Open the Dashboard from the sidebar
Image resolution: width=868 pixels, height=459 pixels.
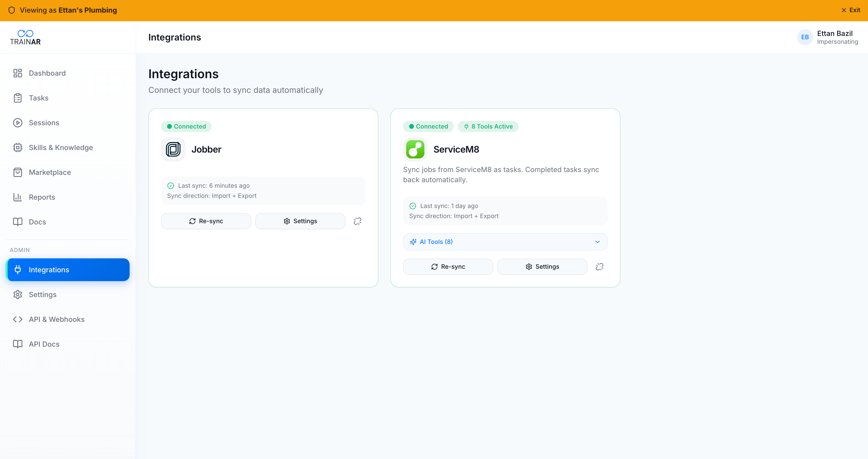47,73
